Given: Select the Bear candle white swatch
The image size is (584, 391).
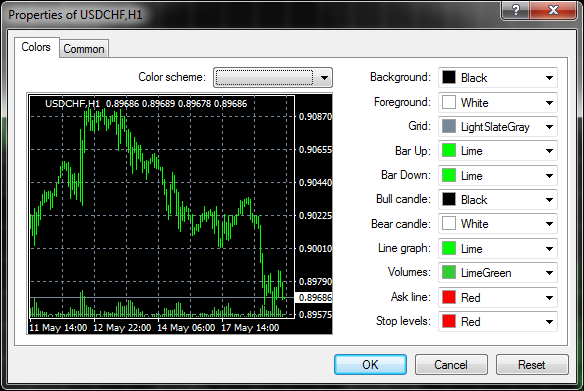Looking at the screenshot, I should pyautogui.click(x=449, y=223).
